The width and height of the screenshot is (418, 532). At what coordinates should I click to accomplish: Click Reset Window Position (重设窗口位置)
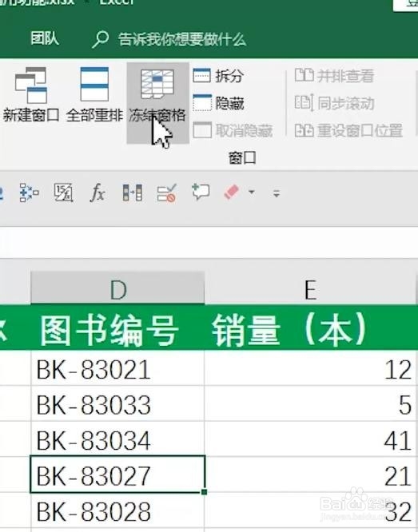348,130
